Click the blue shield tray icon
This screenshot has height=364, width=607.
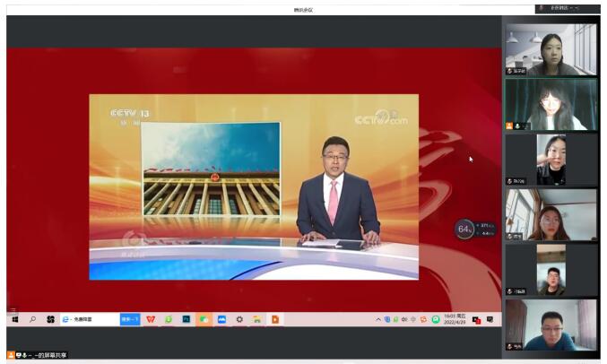[387, 319]
